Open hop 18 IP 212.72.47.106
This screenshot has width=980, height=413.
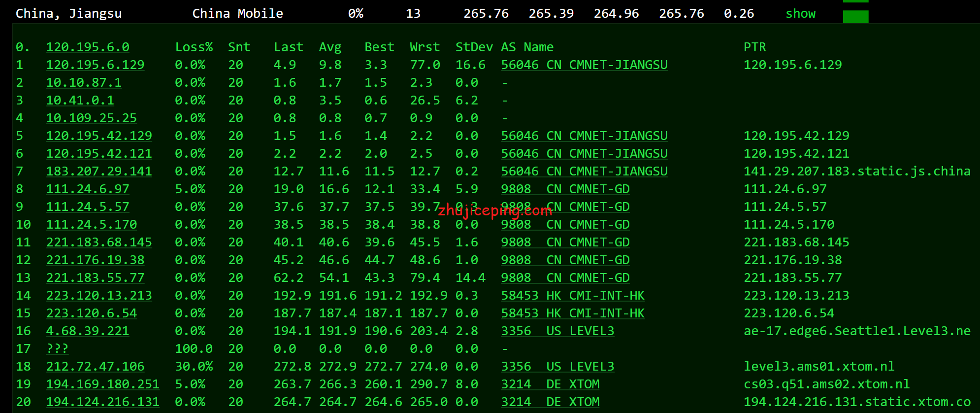[x=95, y=367]
